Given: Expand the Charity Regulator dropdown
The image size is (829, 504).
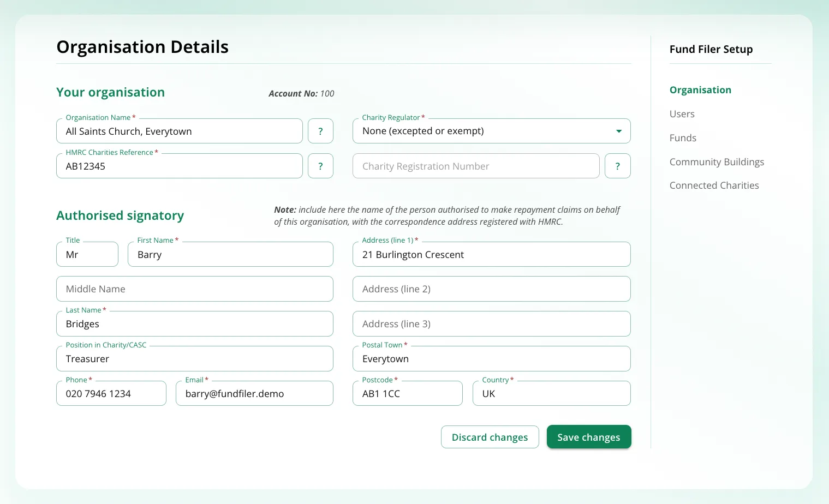Looking at the screenshot, I should click(x=492, y=131).
